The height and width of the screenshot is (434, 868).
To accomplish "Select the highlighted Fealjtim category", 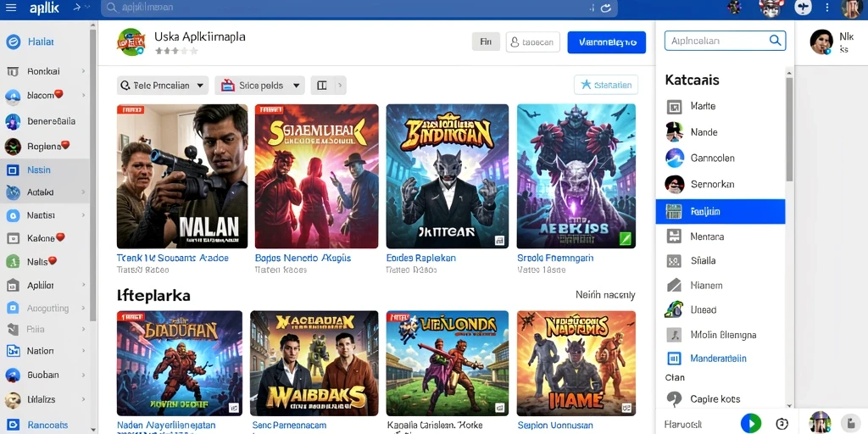I will pyautogui.click(x=721, y=211).
